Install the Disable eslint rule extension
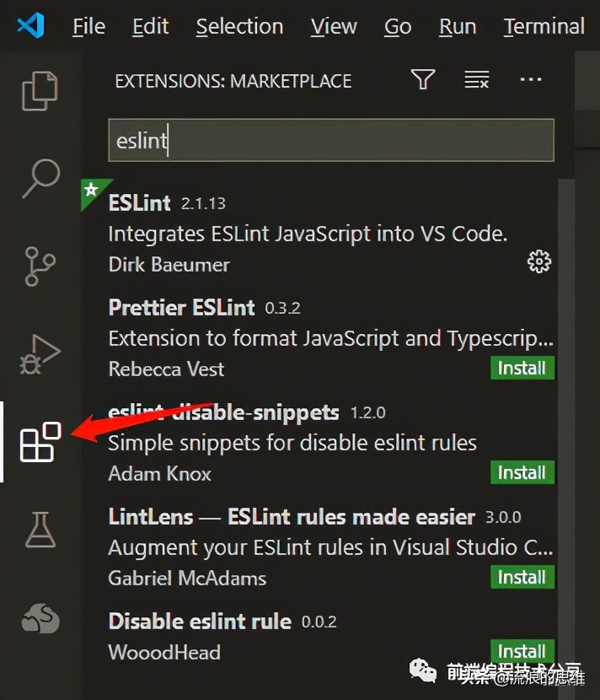Viewport: 600px width, 700px height. 522,651
